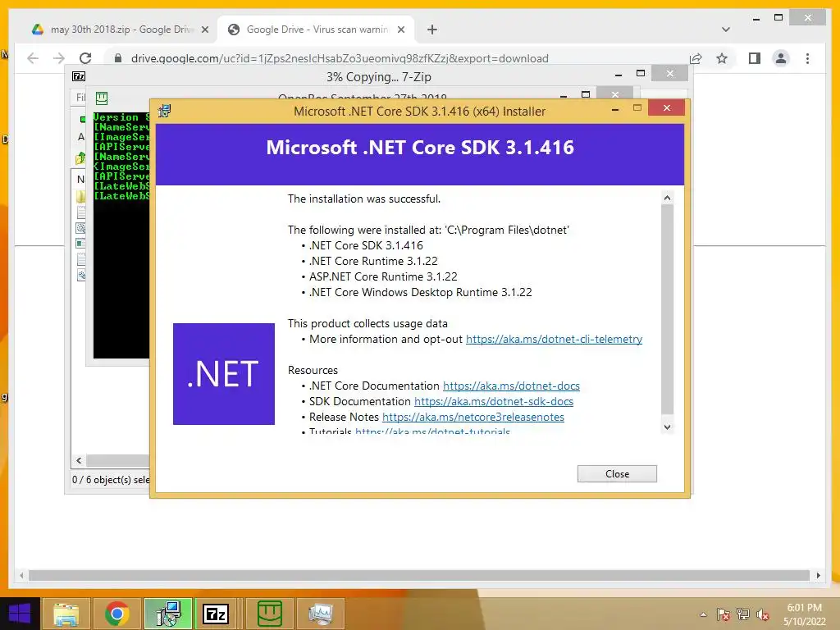Screen dimensions: 840x630
Task: Click the Chrome page horizontal scrollbar thumb
Action: (419, 575)
